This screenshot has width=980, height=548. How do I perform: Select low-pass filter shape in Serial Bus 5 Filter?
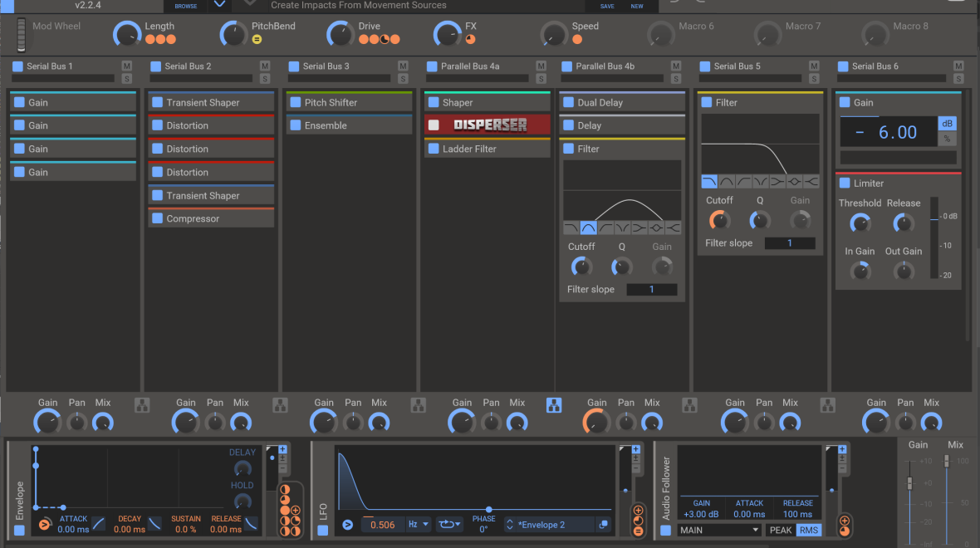click(x=709, y=182)
